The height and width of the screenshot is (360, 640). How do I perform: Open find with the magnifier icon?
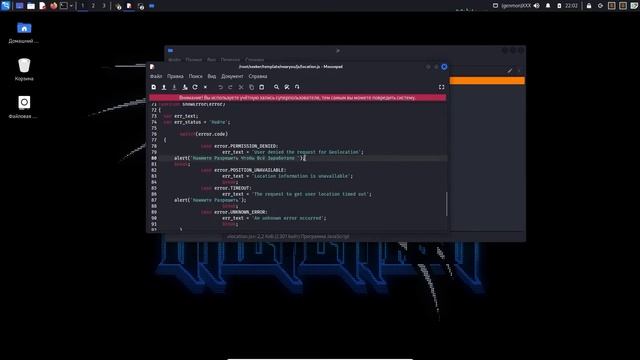276,87
